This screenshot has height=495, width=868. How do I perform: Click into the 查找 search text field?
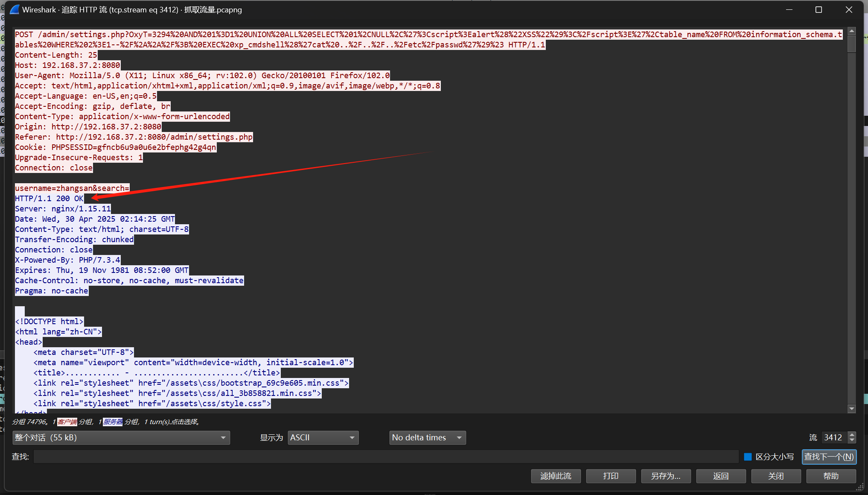(386, 457)
